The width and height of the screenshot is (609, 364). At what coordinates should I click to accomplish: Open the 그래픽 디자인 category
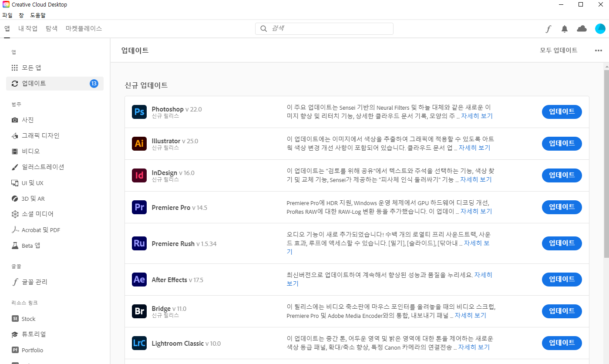point(55,135)
